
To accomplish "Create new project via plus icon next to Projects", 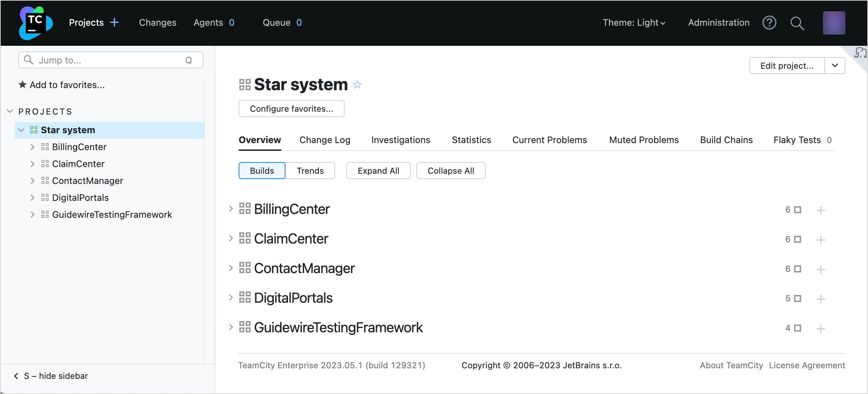I will pos(115,22).
